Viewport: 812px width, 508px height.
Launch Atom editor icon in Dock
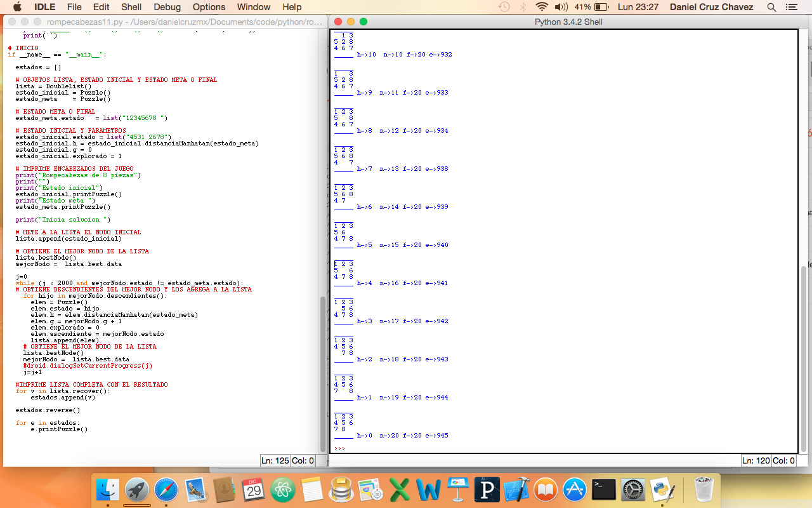tap(283, 490)
